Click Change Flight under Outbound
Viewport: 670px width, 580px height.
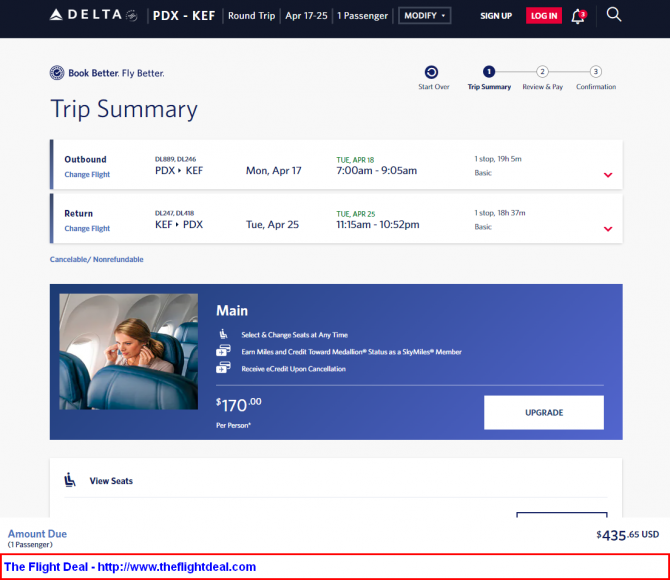87,174
